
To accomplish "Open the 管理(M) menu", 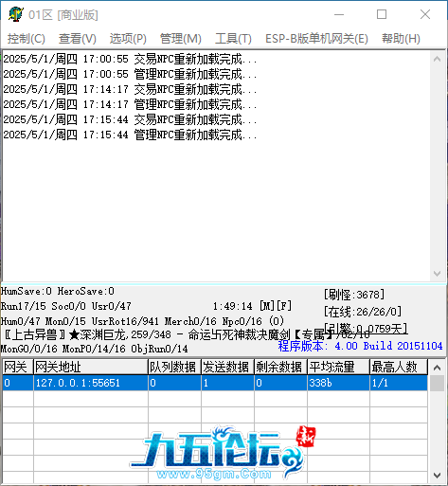I will pyautogui.click(x=181, y=39).
